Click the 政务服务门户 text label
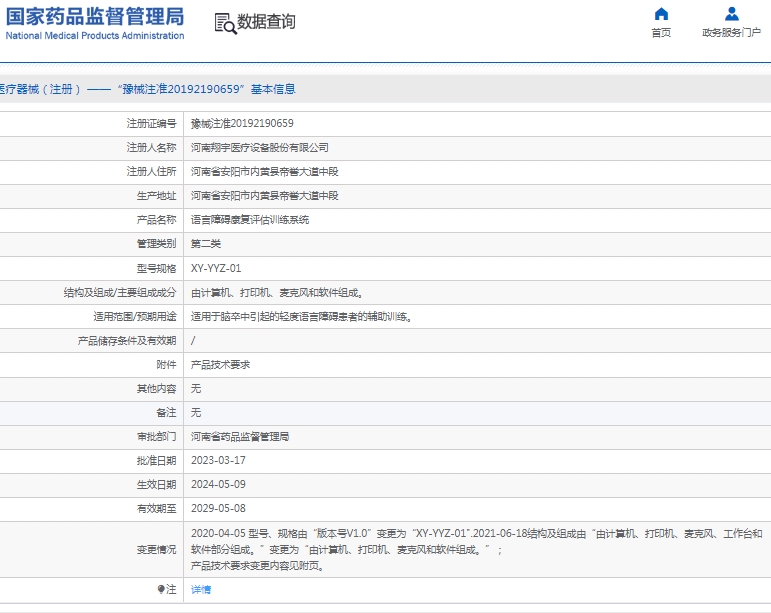Image resolution: width=771 pixels, height=613 pixels. click(732, 32)
